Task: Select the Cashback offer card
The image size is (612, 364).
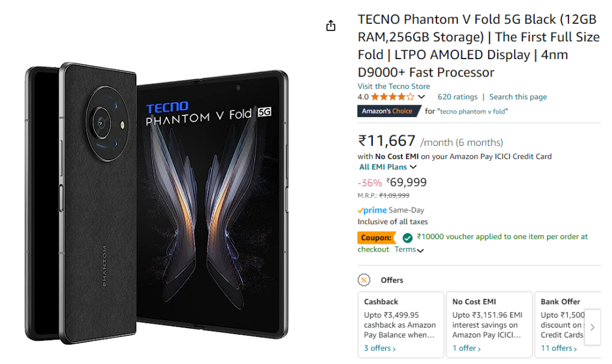Action: (x=400, y=323)
